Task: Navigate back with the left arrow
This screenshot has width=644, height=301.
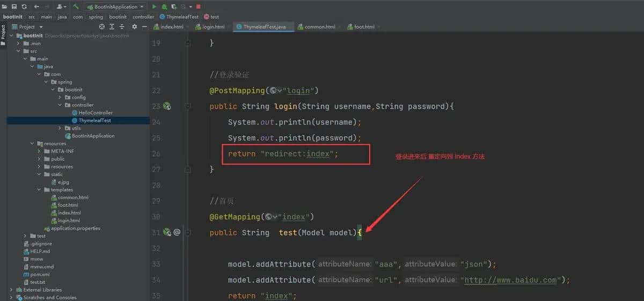Action: (x=36, y=6)
